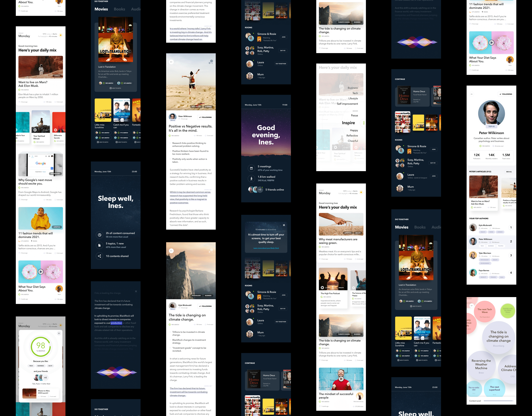The height and width of the screenshot is (416, 532).
Task: Click the FINANCE tag under Faye Barnes
Action: pyautogui.click(x=493, y=277)
